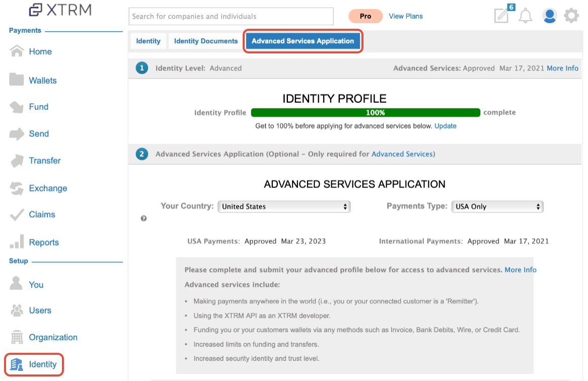Click the XTRM logo
The width and height of the screenshot is (588, 381).
(60, 10)
